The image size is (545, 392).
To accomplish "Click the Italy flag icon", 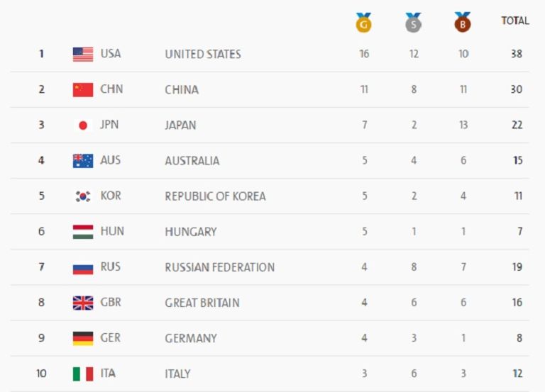I will [x=83, y=374].
